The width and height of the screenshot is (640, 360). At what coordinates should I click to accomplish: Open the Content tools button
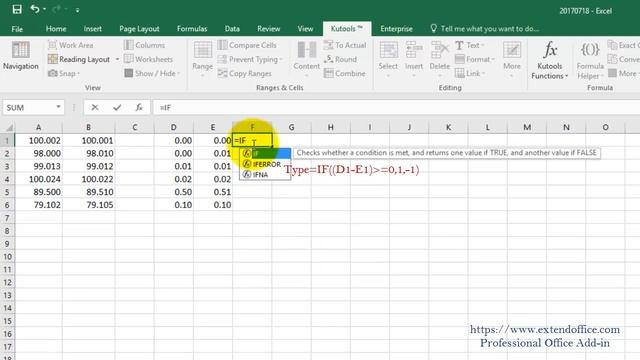click(307, 59)
